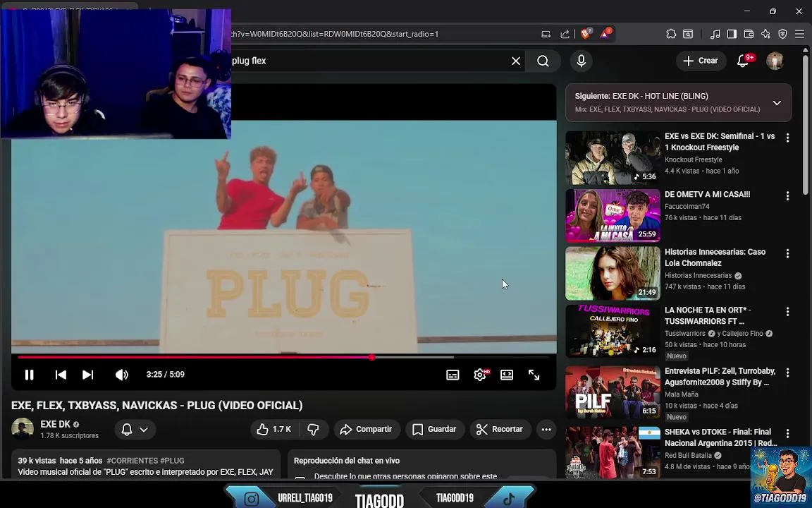Screen dimensions: 812x508
Task: Click the browser address bar URL
Action: [x=335, y=34]
